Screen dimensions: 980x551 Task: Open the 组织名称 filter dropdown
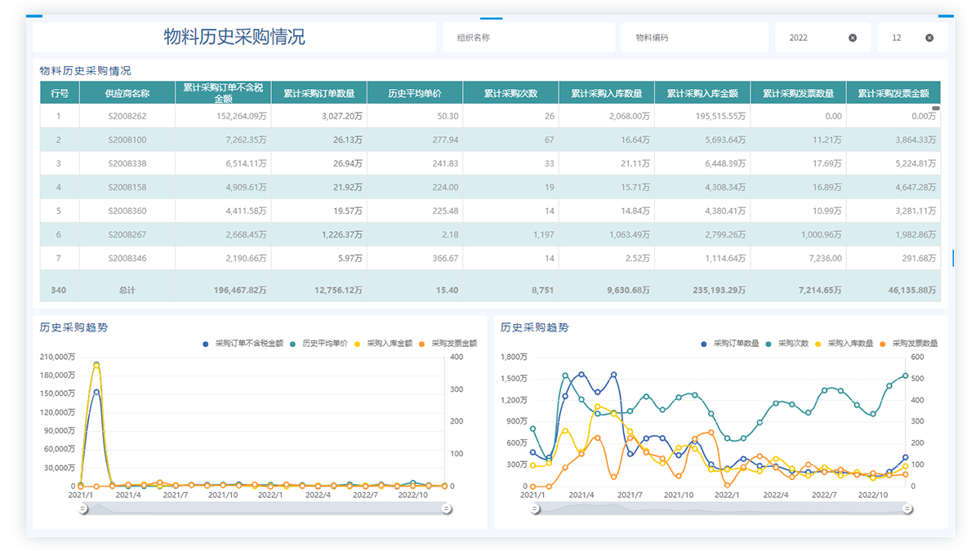(x=528, y=38)
